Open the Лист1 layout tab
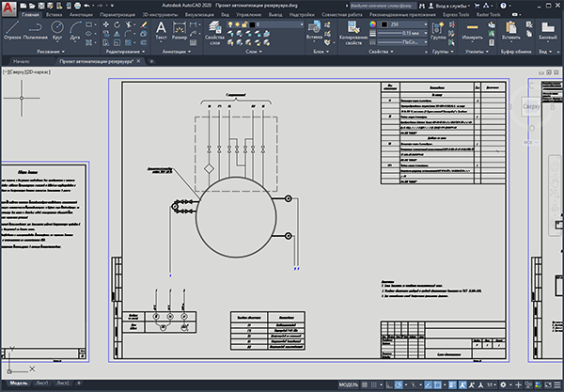 (41, 383)
